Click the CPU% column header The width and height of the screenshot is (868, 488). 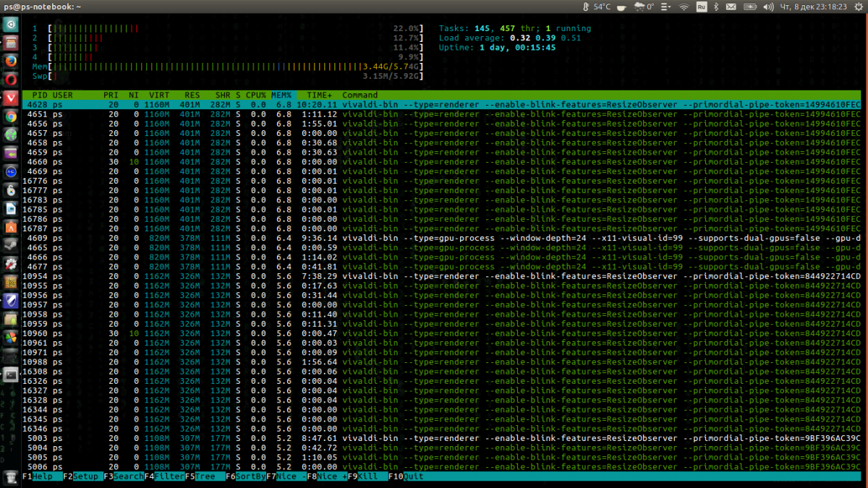click(x=256, y=95)
